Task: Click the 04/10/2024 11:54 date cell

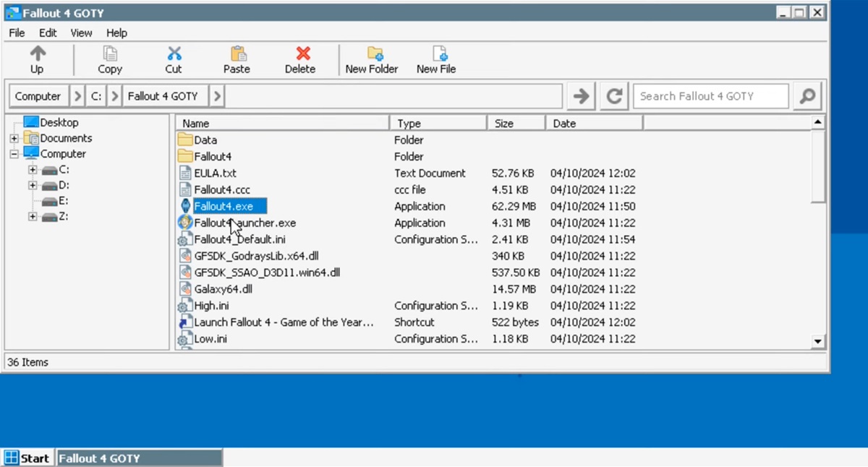Action: [593, 239]
